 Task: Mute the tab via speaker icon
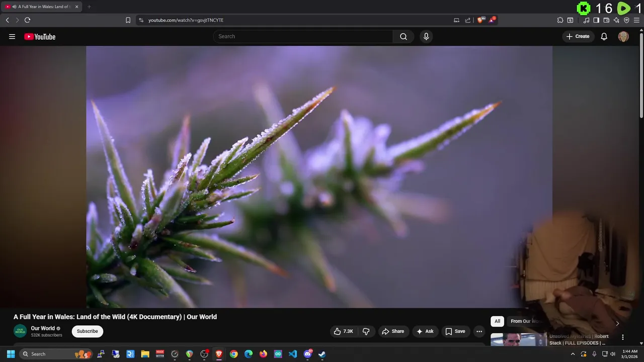(14, 7)
